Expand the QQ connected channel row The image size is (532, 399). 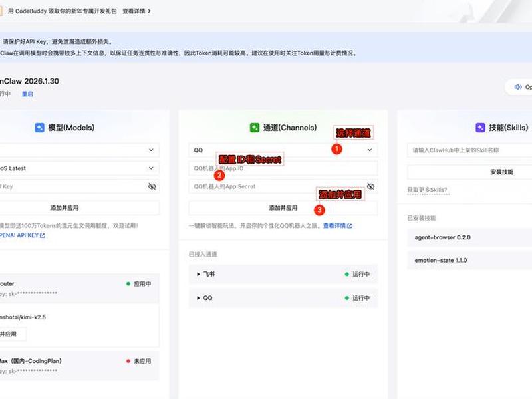tap(283, 298)
